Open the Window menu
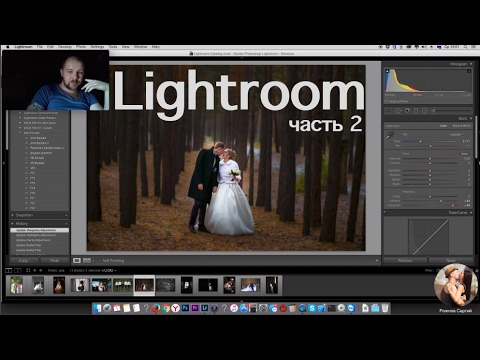Image resolution: width=480 pixels, height=360 pixels. point(140,47)
